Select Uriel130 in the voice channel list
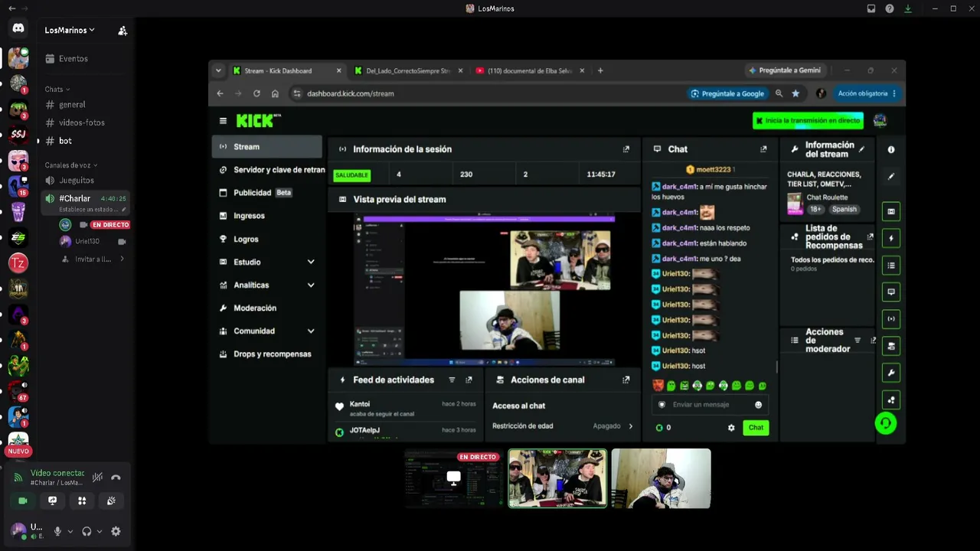Viewport: 980px width, 551px height. [x=87, y=241]
